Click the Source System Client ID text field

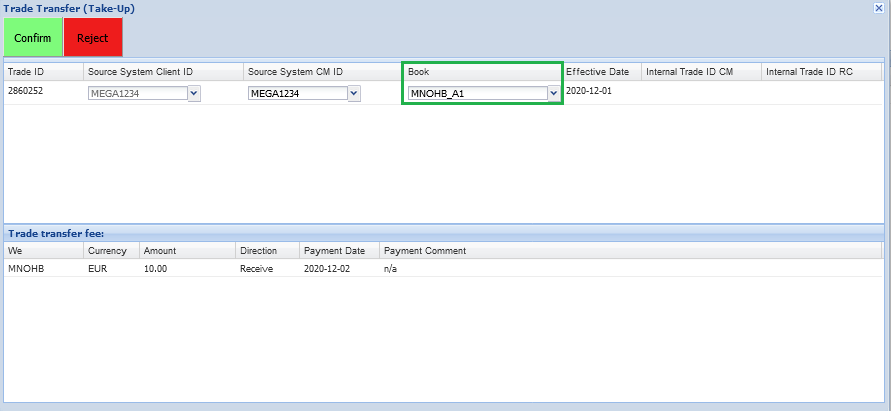(x=137, y=93)
